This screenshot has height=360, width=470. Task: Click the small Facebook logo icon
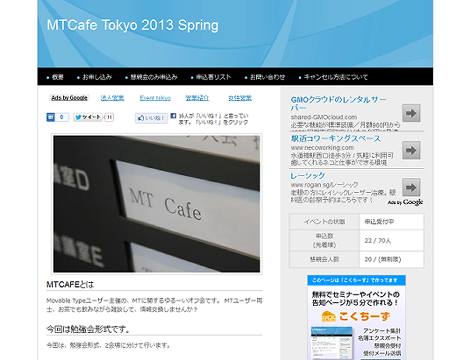[x=173, y=116]
